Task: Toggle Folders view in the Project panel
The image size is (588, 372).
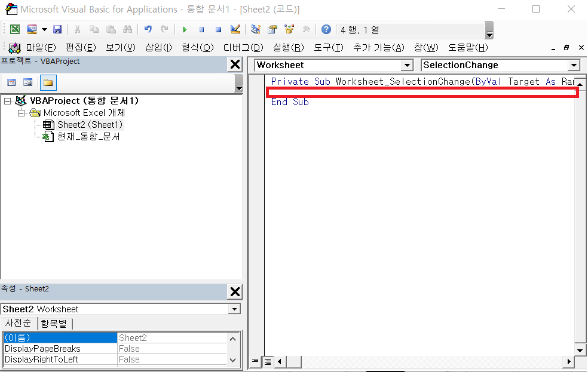Action: tap(48, 82)
